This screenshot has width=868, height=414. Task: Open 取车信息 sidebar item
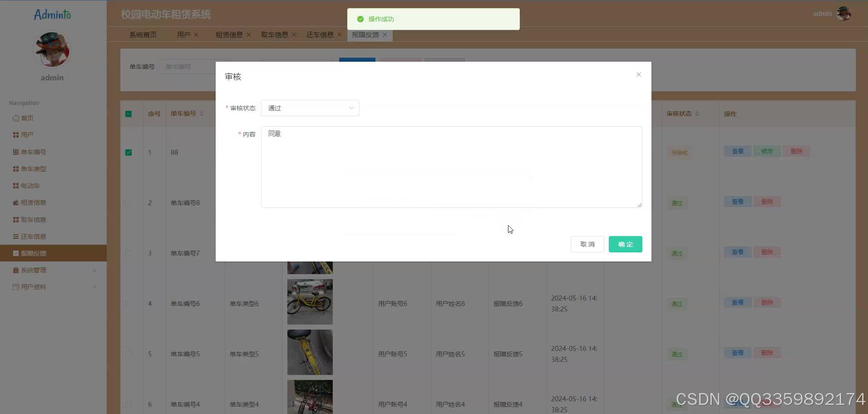(x=53, y=220)
